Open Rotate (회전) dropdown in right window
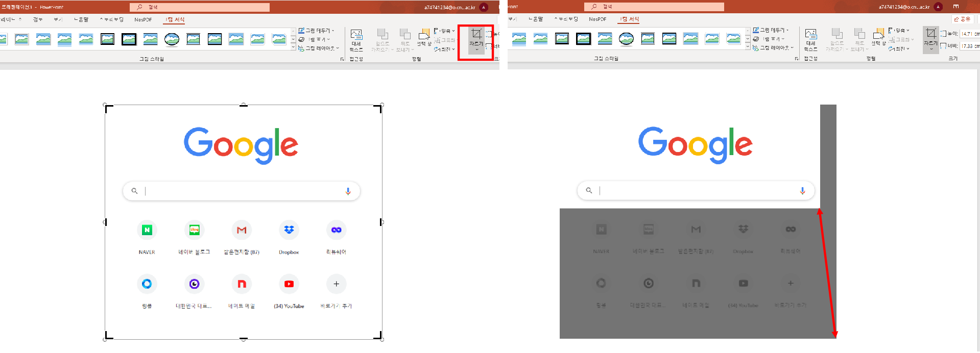Image resolution: width=980 pixels, height=353 pixels. [x=899, y=48]
